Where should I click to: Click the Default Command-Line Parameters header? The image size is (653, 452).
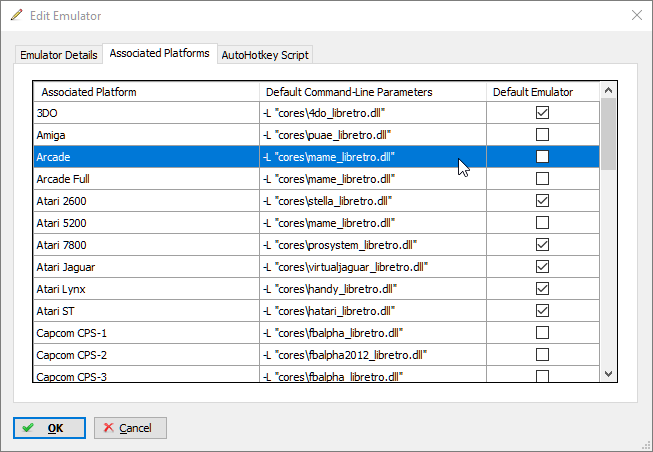point(373,92)
